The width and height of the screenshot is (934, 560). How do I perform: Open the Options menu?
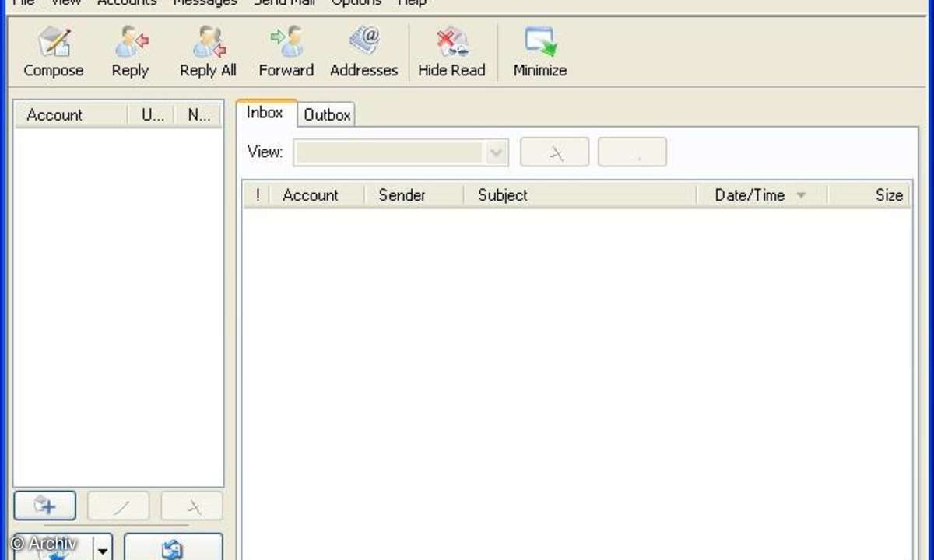356,2
